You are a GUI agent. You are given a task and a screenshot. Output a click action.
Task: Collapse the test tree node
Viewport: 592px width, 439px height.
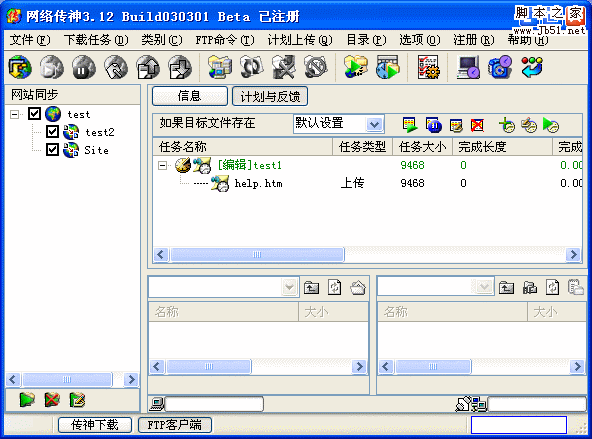[x=14, y=114]
